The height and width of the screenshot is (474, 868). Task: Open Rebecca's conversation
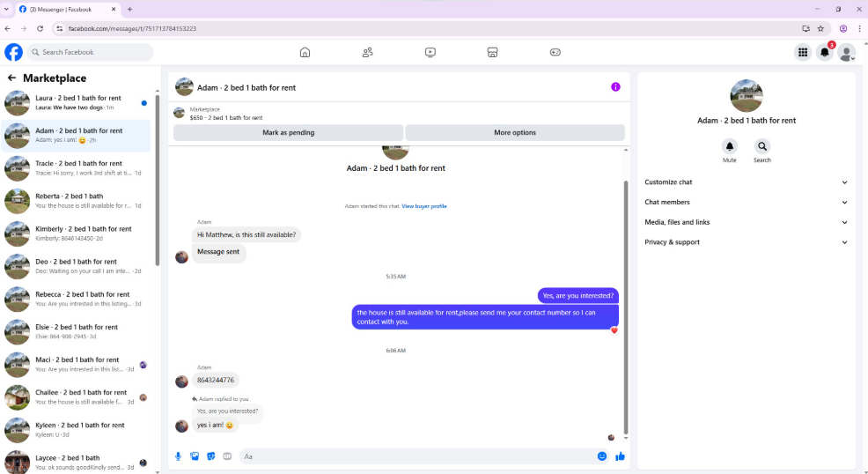76,299
